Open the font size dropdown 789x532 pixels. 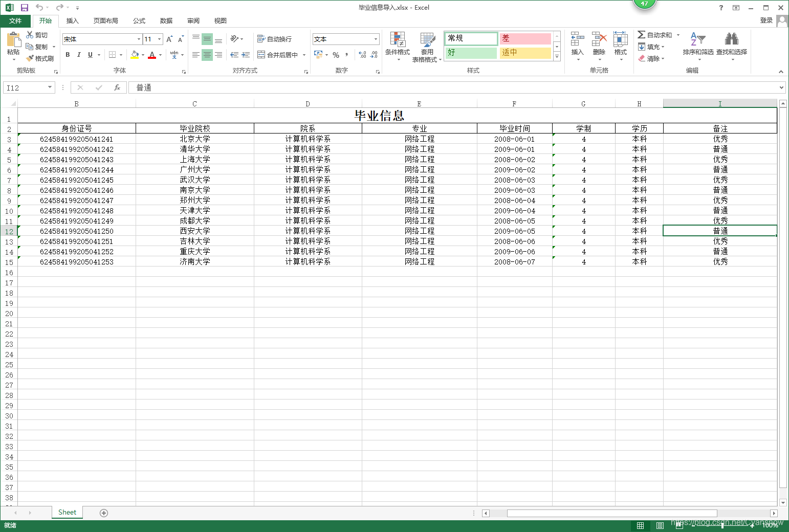[x=160, y=39]
